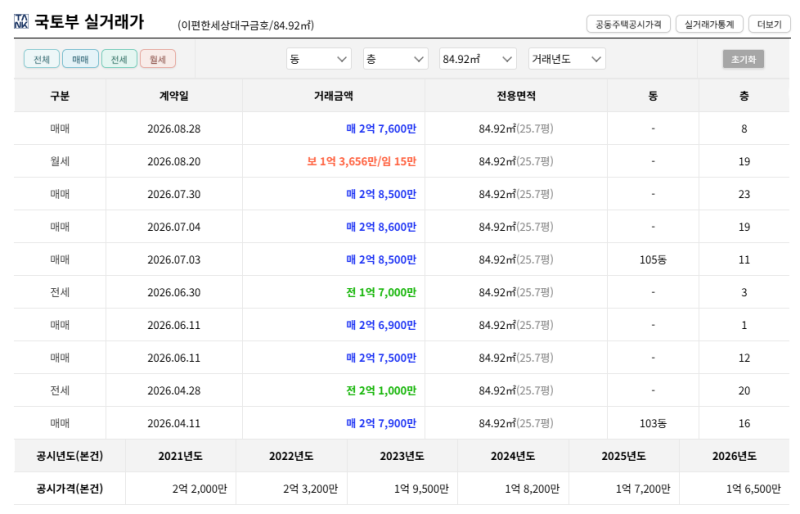Screen dimensions: 800x514
Task: Click the subtitle 이편한세상대구금호/84.92㎡
Action: click(246, 25)
